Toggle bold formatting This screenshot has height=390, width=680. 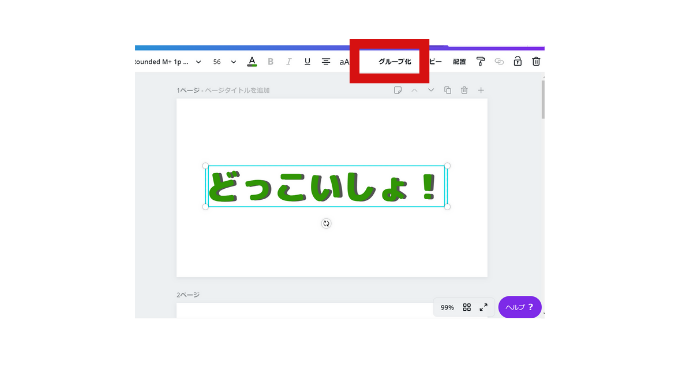click(x=270, y=62)
